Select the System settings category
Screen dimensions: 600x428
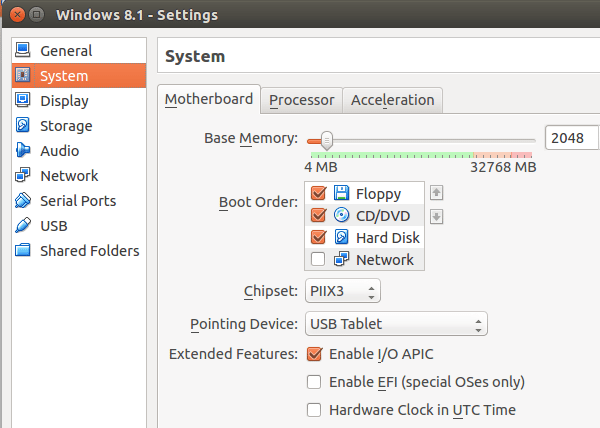(x=79, y=75)
